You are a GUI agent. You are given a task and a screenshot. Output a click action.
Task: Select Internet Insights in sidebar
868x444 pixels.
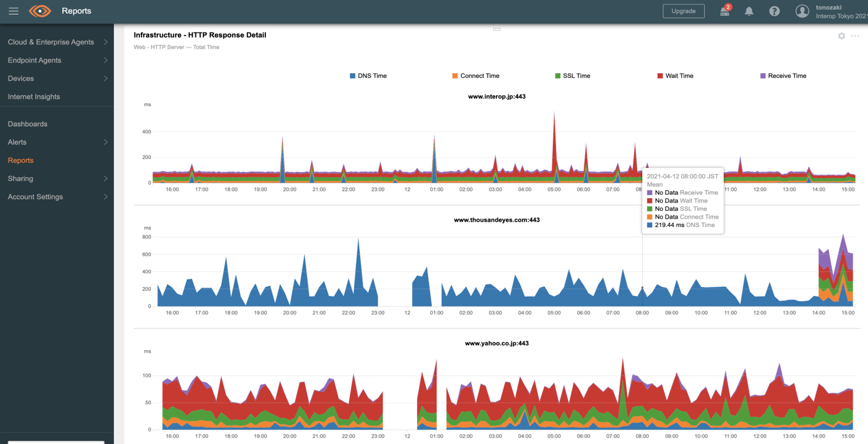pyautogui.click(x=34, y=97)
